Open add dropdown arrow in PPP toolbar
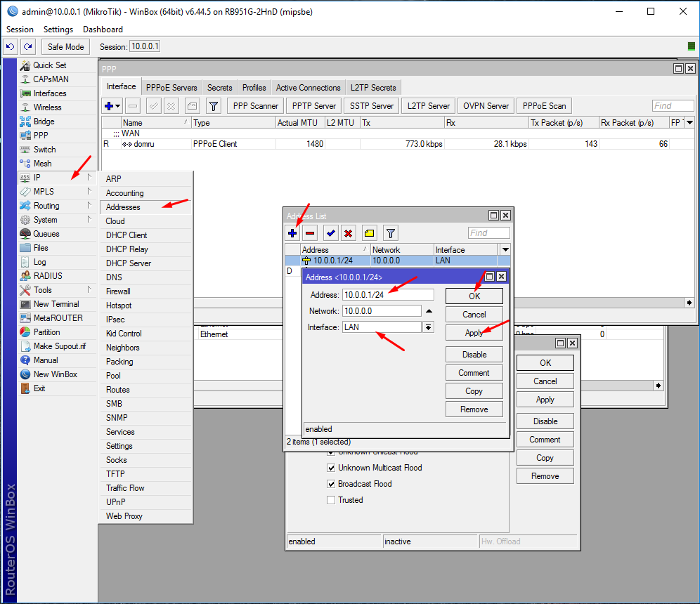This screenshot has height=604, width=700. coord(118,106)
